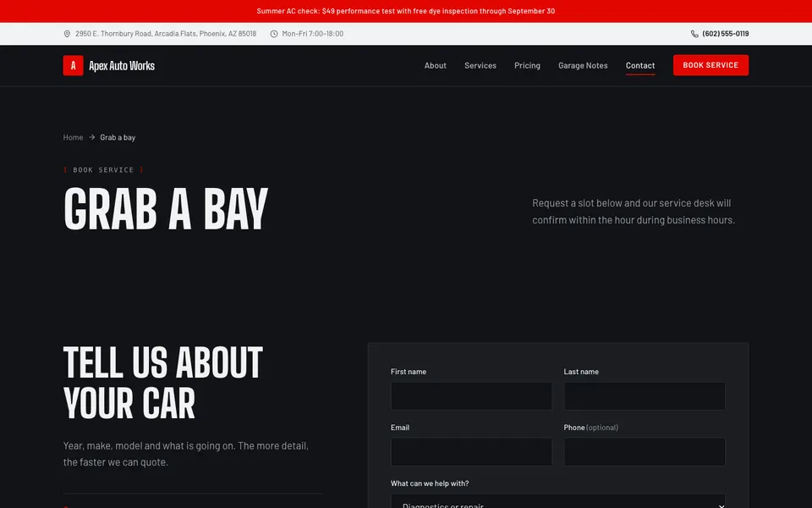The image size is (812, 508).
Task: Click the address text '2950 E. Thornbury Road'
Action: (166, 34)
